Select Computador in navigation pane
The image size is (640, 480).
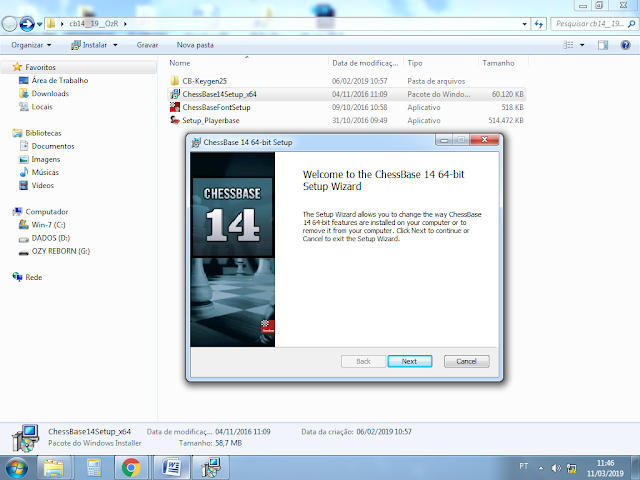(x=47, y=212)
